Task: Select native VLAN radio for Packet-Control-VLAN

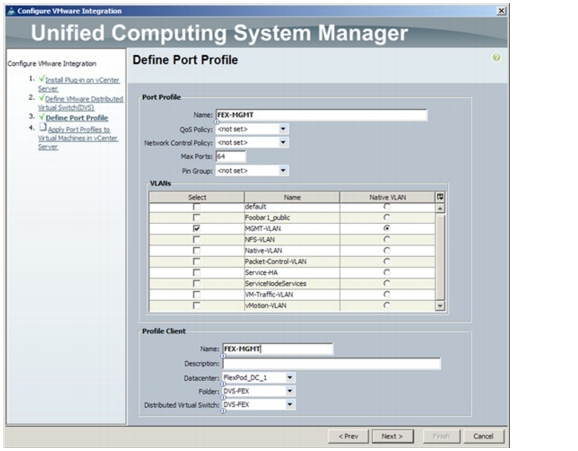Action: click(387, 261)
